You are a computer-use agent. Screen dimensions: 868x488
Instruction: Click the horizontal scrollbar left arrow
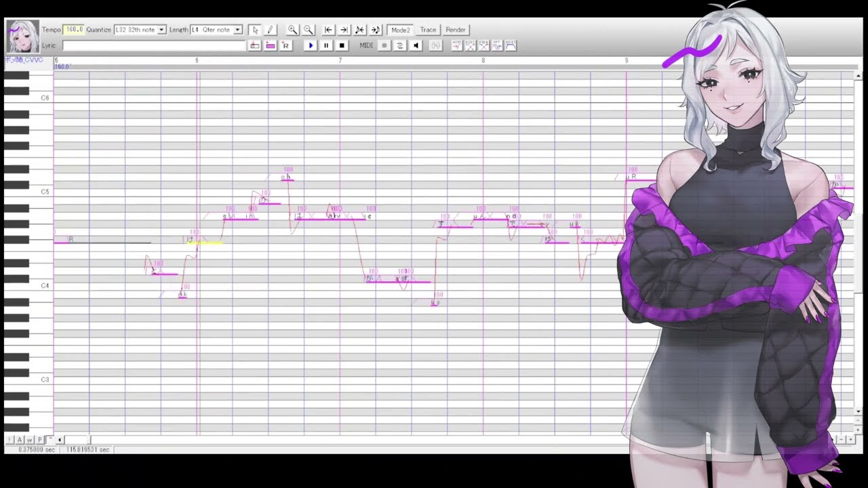pyautogui.click(x=60, y=440)
